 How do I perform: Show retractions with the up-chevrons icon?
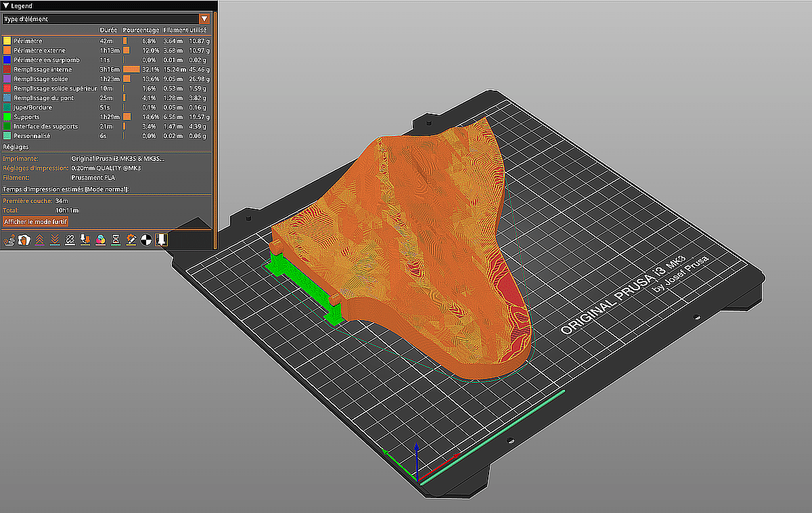(x=39, y=240)
